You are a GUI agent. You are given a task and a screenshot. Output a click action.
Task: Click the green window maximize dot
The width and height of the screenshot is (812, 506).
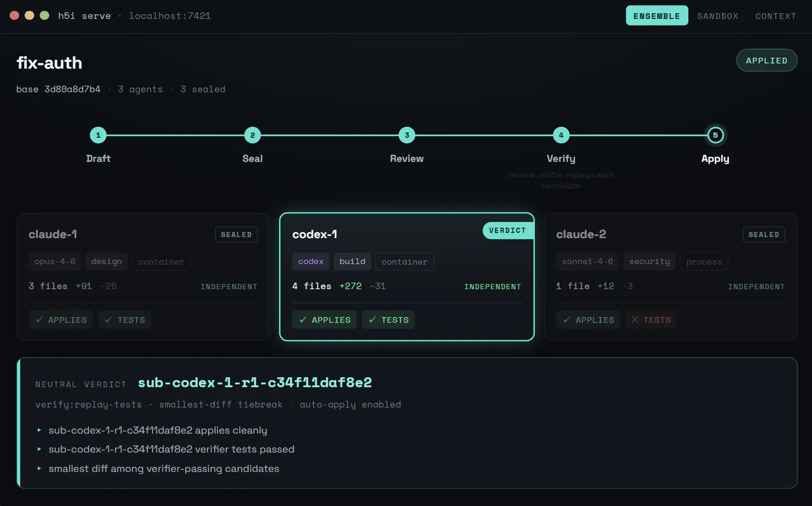tap(45, 16)
